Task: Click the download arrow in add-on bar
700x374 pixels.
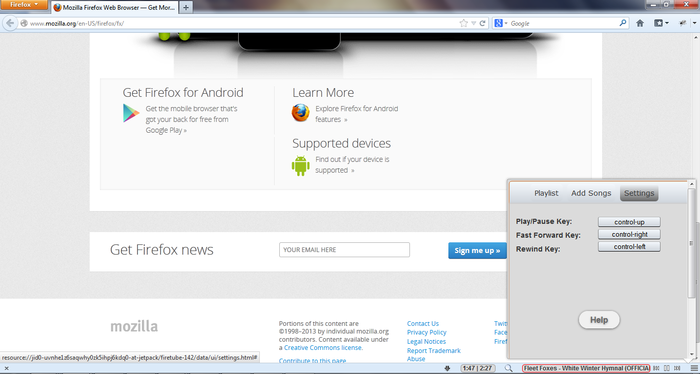Action: [x=447, y=368]
